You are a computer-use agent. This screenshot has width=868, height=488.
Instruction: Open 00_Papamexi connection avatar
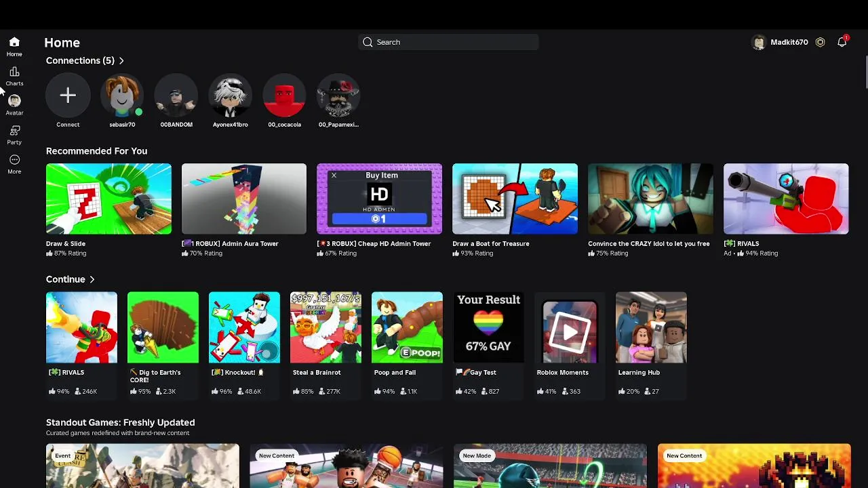point(338,96)
